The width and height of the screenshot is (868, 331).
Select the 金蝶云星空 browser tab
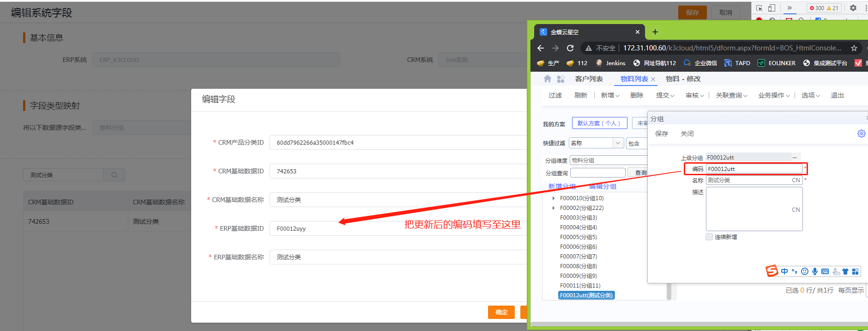click(x=590, y=32)
